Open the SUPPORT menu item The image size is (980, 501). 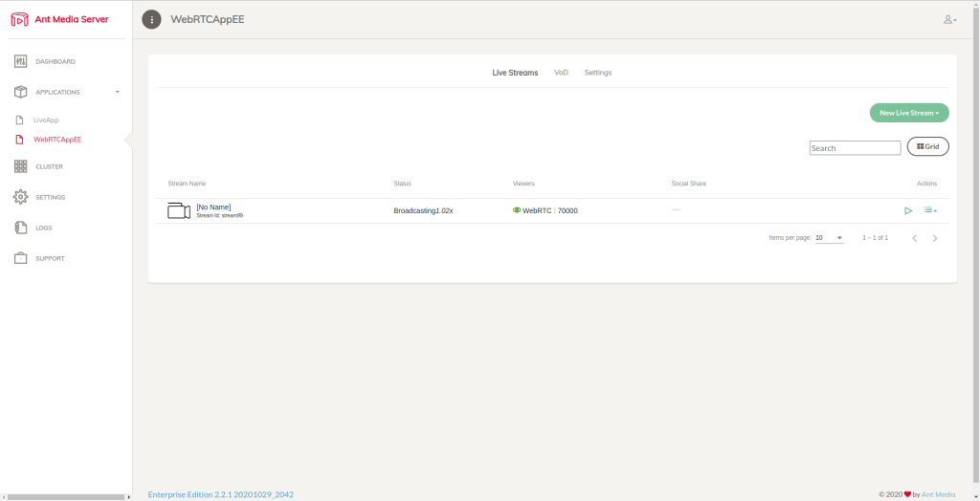point(50,258)
